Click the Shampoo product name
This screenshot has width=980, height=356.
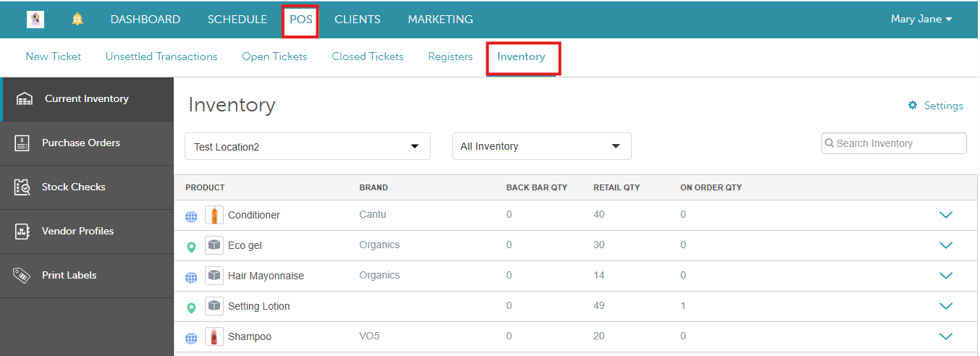pos(250,336)
